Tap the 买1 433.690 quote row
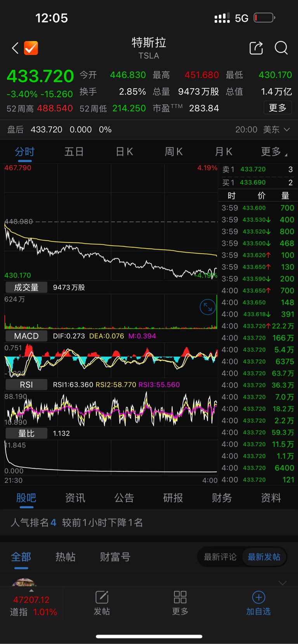The height and width of the screenshot is (644, 298). (x=258, y=183)
